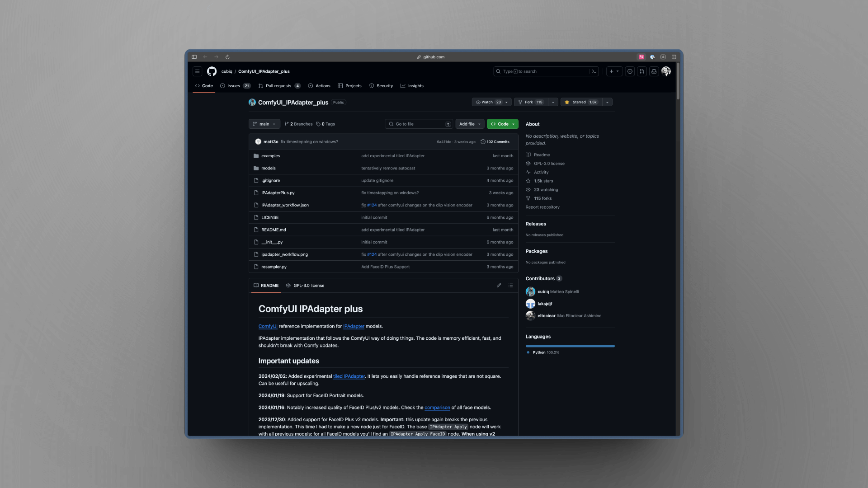Viewport: 868px width, 488px height.
Task: Open the browser reader mode icon
Action: coord(663,57)
